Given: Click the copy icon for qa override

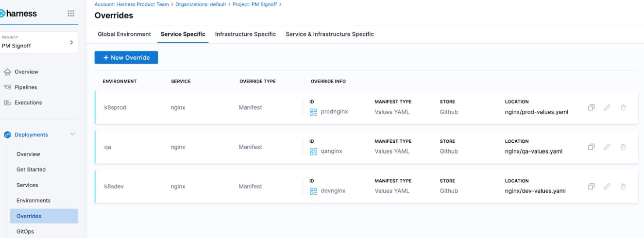Looking at the screenshot, I should pos(591,147).
